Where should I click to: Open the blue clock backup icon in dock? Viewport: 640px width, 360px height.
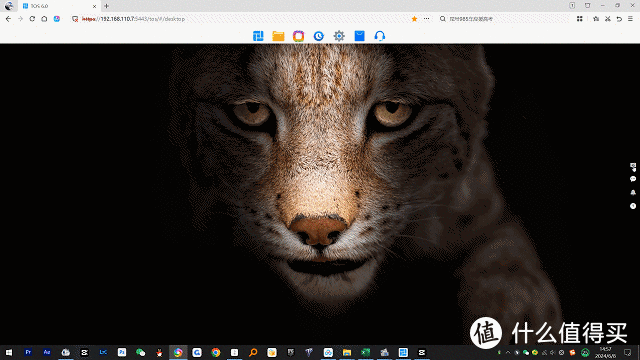[319, 36]
